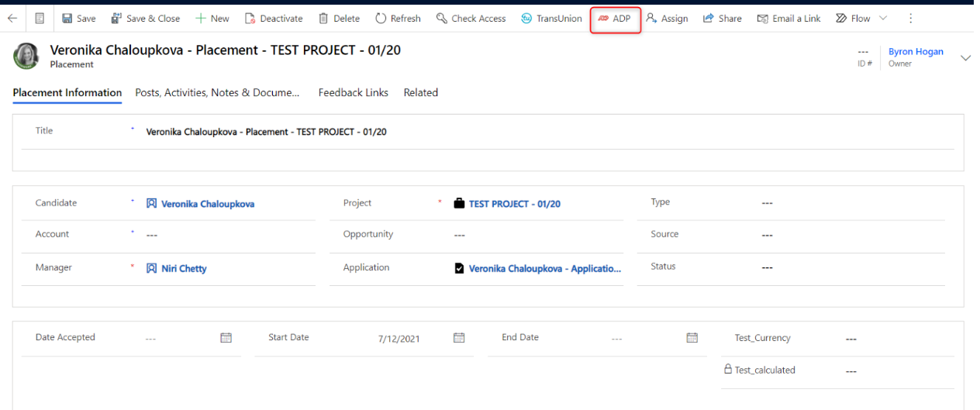Screen dimensions: 980x410
Task: Click the ADP toolbar button
Action: coord(615,19)
